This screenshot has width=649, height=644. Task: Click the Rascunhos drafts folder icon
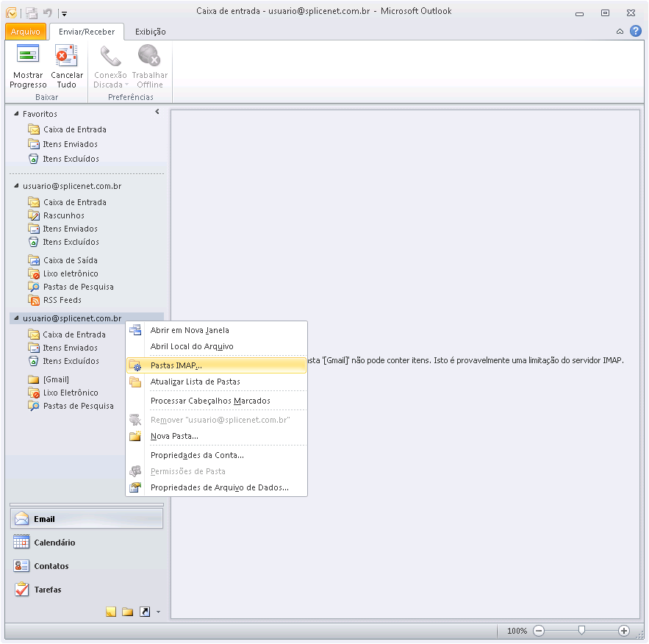click(x=34, y=215)
